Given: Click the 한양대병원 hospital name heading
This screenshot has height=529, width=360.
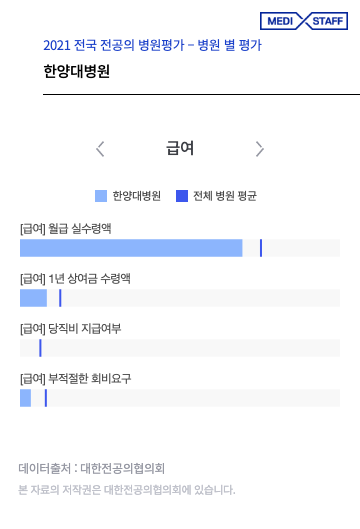Looking at the screenshot, I should point(77,71).
